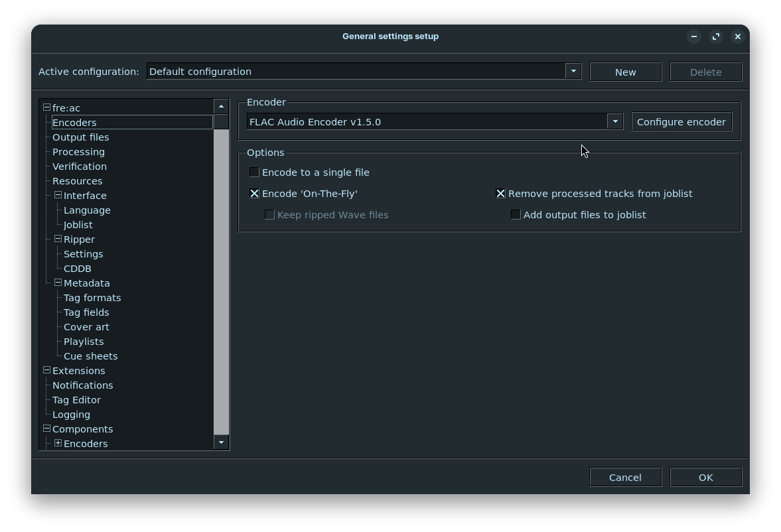Collapse the Extensions tree node
Image resolution: width=781 pixels, height=532 pixels.
46,370
